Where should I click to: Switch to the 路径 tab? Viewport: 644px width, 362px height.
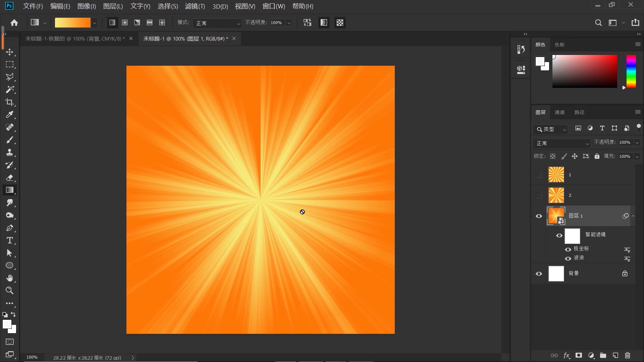point(579,112)
